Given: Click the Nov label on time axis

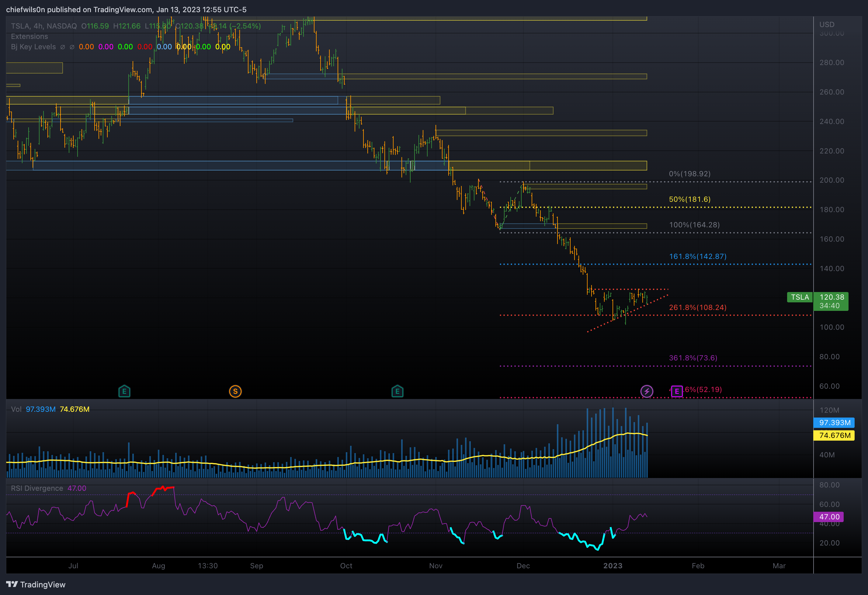Looking at the screenshot, I should [x=436, y=566].
